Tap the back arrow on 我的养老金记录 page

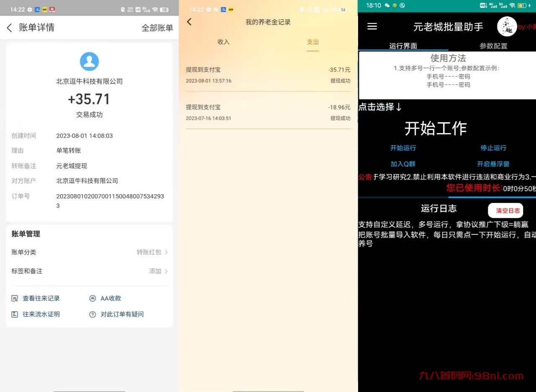click(x=189, y=22)
